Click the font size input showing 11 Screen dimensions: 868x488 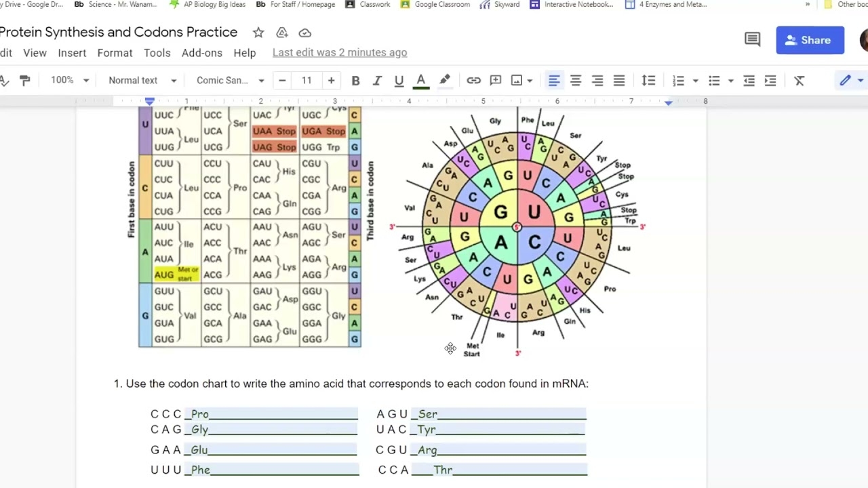[x=307, y=80]
